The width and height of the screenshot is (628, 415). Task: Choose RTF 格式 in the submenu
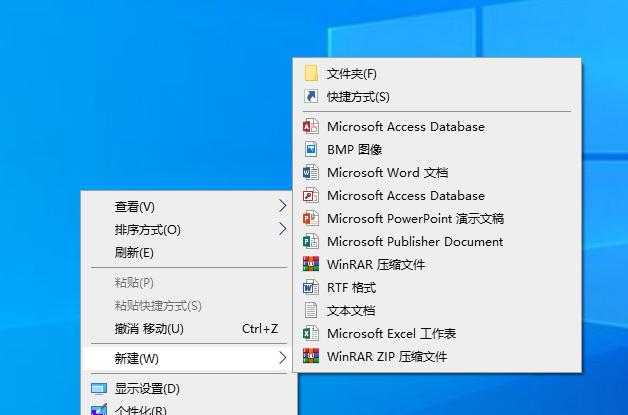tap(437, 288)
